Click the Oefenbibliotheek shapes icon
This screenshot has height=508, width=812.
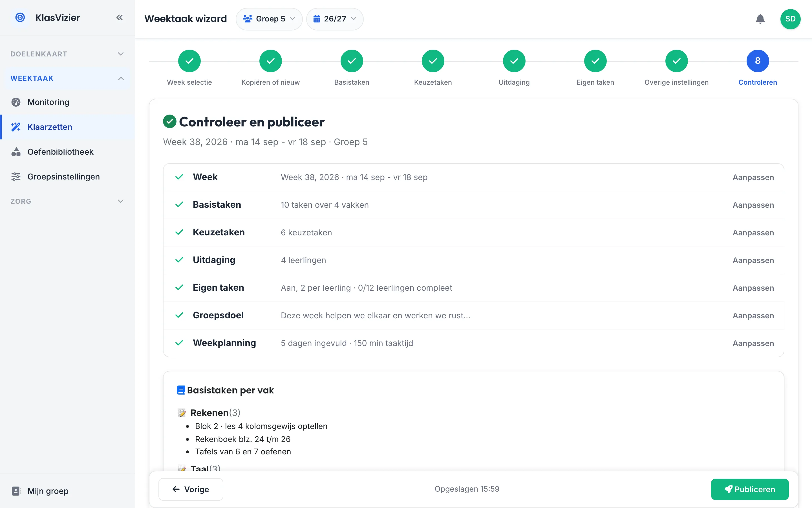click(16, 152)
